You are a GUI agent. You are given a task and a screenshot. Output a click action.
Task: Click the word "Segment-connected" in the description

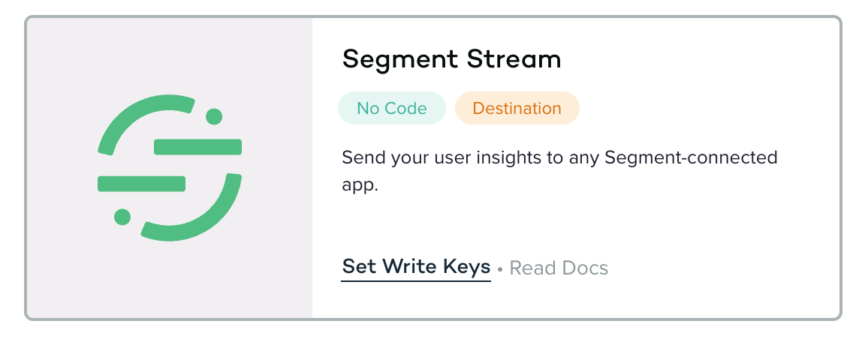tap(690, 158)
